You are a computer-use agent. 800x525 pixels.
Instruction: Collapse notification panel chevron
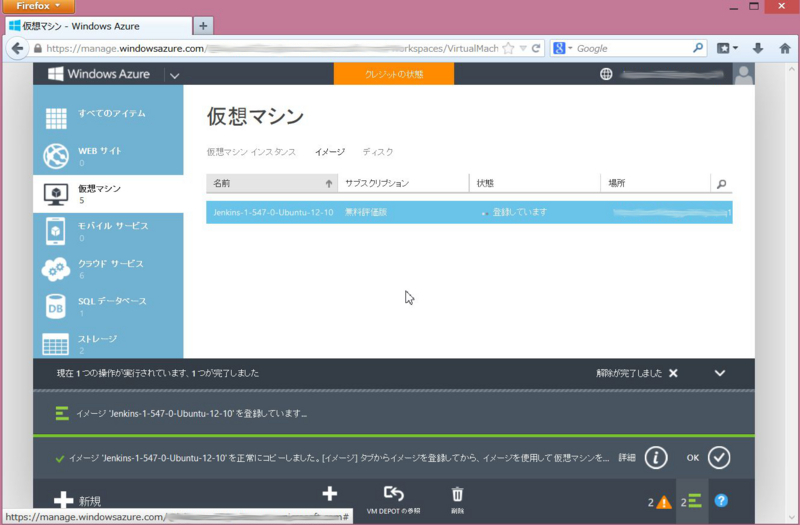719,373
